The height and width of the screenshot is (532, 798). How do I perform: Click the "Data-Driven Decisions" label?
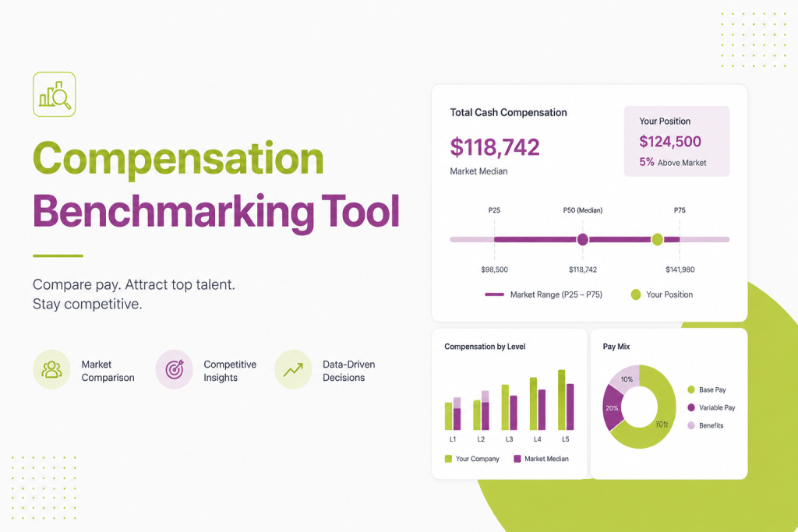(348, 371)
